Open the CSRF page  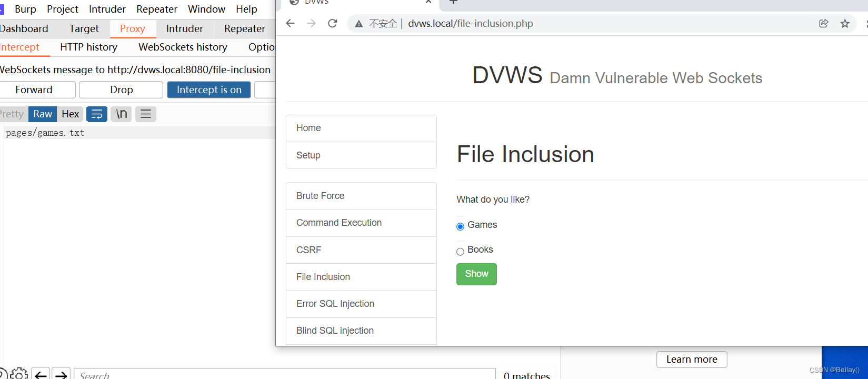click(361, 250)
